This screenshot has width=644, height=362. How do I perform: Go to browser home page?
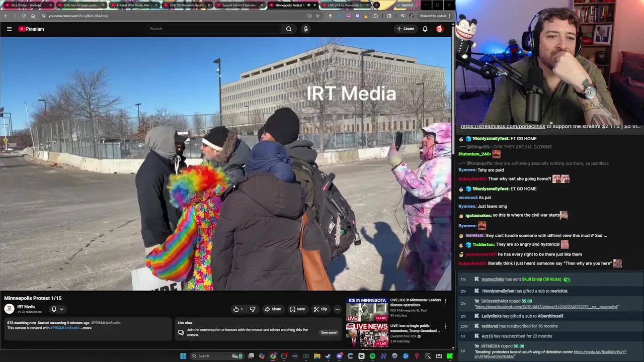pyautogui.click(x=33, y=16)
